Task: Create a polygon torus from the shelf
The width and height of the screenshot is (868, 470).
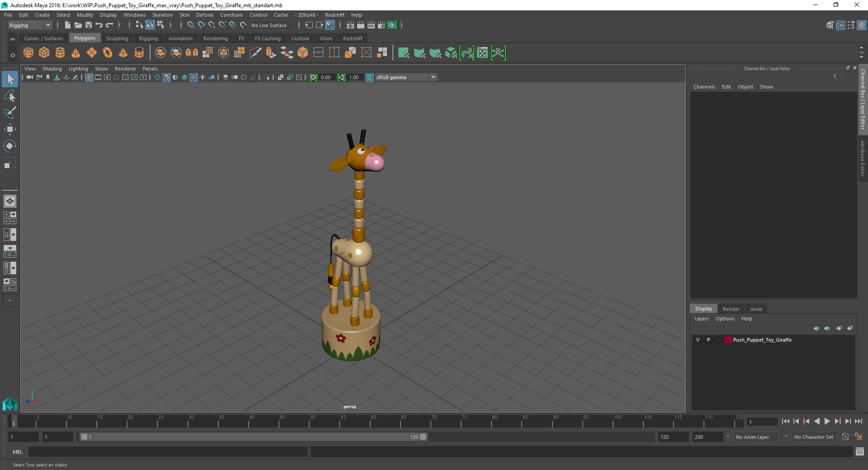Action: point(108,53)
